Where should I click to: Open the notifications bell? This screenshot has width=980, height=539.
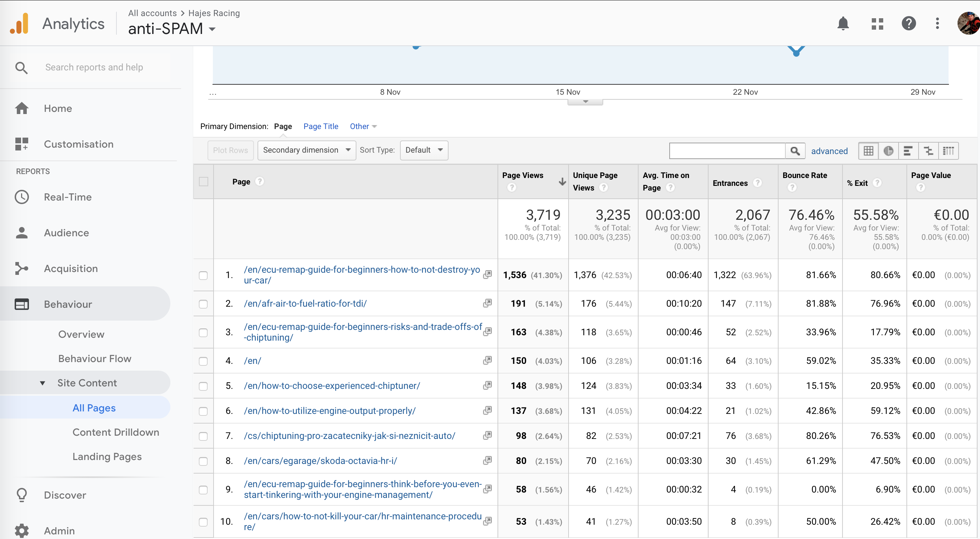point(842,24)
